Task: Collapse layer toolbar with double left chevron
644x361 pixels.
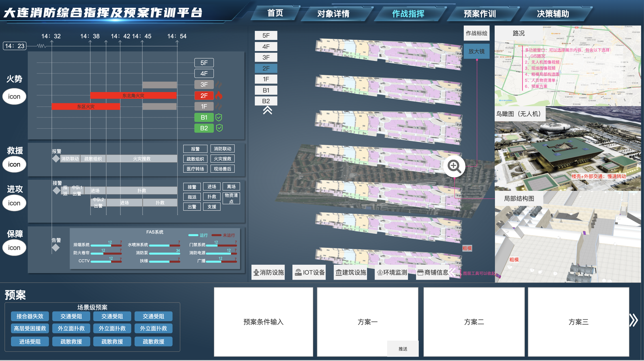Action: point(452,272)
